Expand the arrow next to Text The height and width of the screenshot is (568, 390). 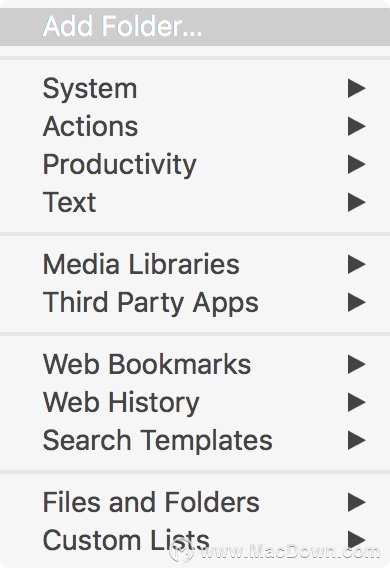[357, 202]
